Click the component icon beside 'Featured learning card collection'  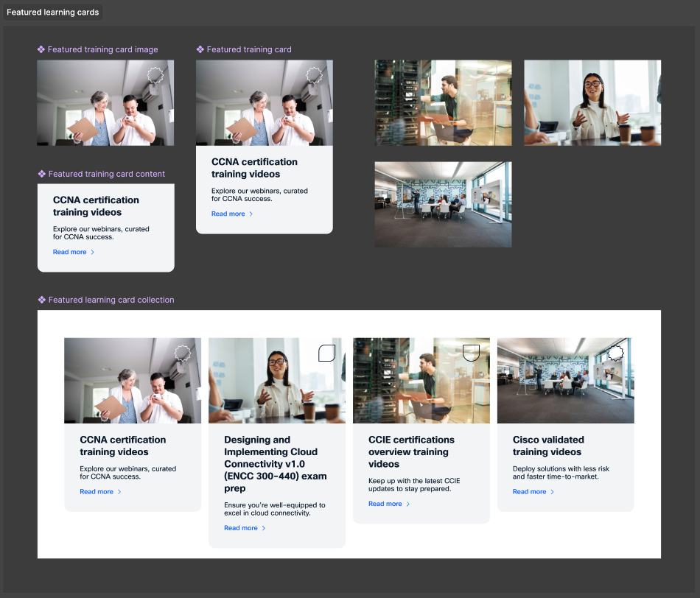coord(42,300)
